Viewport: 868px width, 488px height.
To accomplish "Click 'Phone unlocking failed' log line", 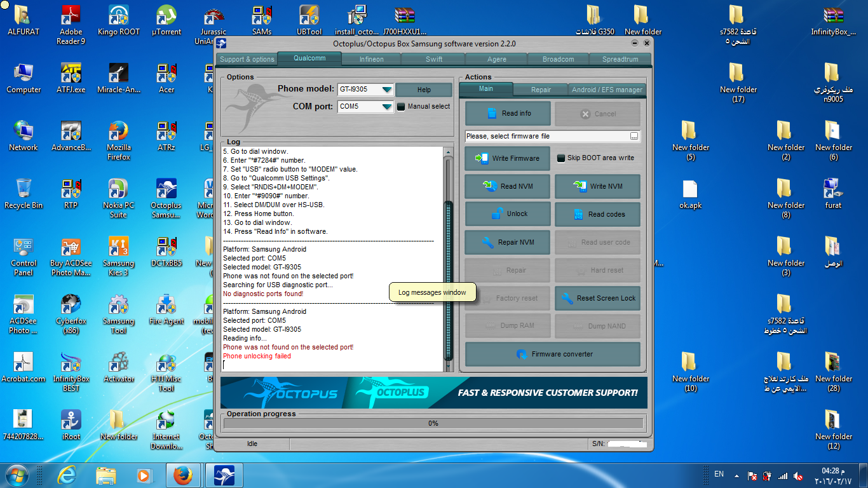I will [x=257, y=356].
